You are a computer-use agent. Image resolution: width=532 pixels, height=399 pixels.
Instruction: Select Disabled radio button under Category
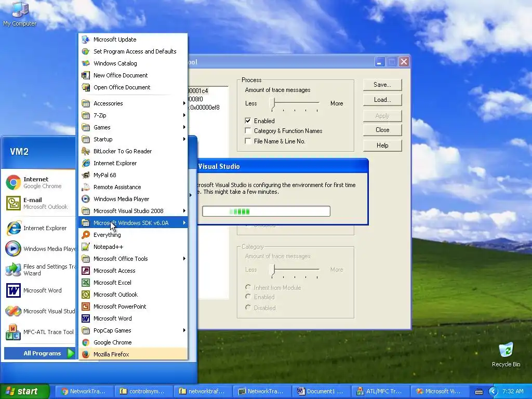(x=248, y=308)
